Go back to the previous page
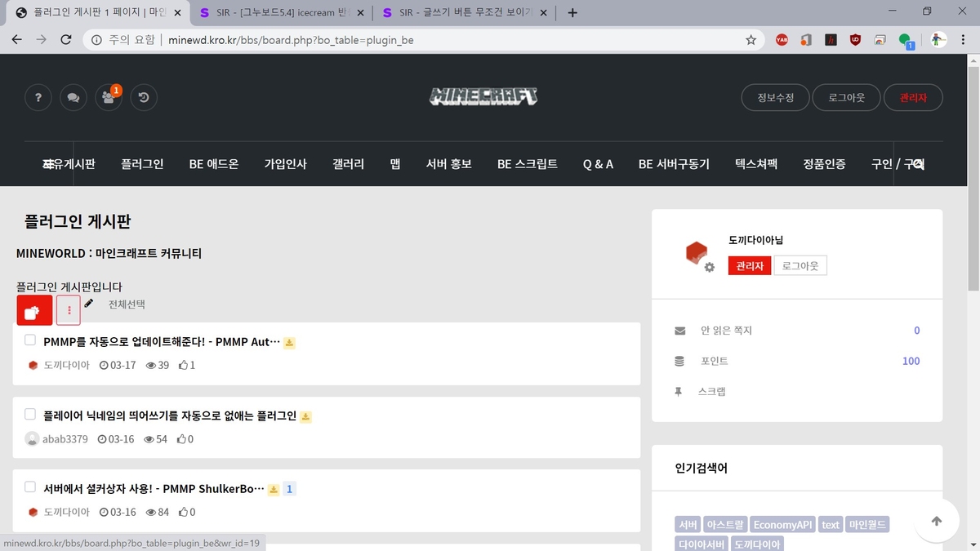980x551 pixels. tap(17, 39)
